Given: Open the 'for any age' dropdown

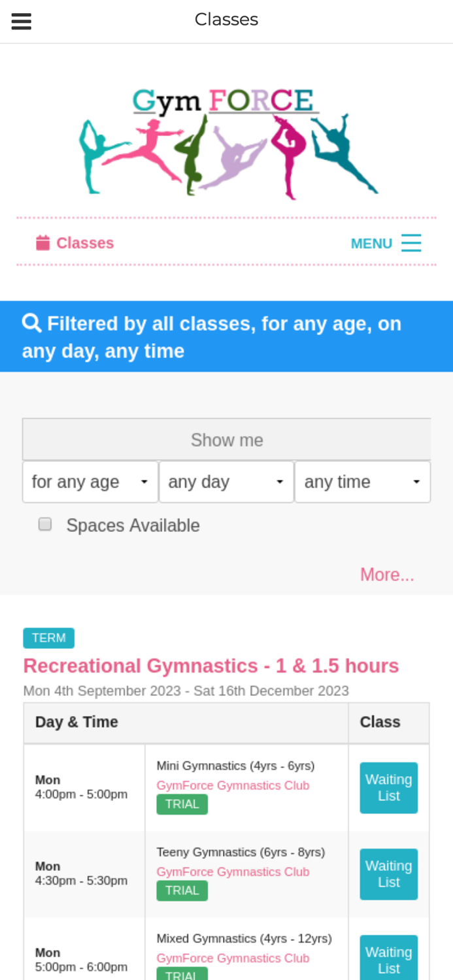Looking at the screenshot, I should pos(90,481).
